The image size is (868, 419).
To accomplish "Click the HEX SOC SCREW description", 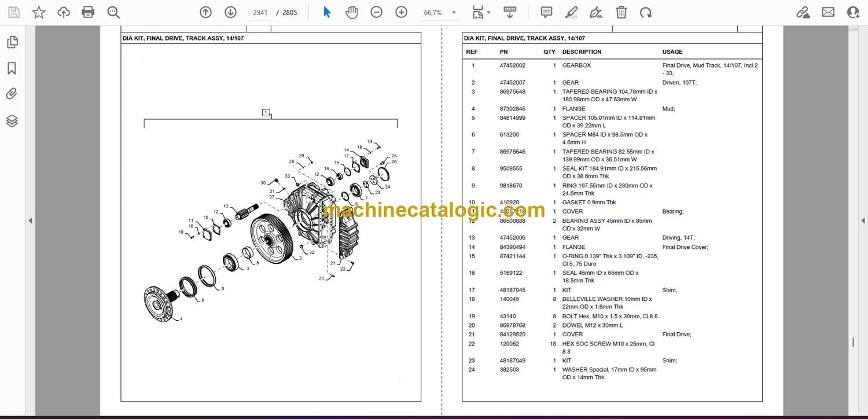I will coord(608,348).
